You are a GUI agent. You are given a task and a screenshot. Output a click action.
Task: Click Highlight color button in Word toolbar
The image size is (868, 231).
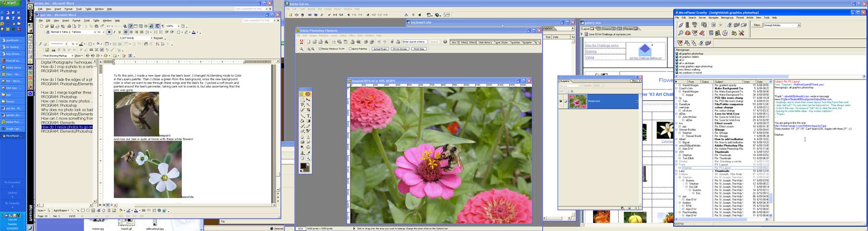coord(186,32)
